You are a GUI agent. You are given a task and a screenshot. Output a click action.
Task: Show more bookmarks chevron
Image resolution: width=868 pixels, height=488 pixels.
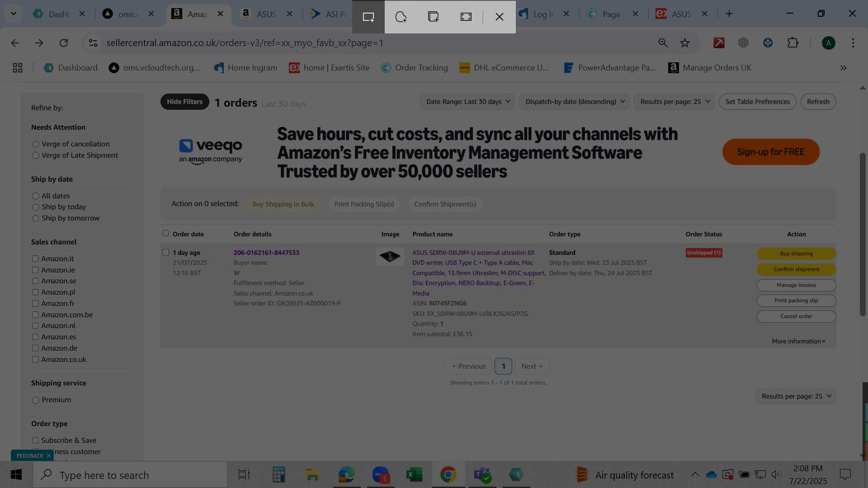click(x=844, y=68)
